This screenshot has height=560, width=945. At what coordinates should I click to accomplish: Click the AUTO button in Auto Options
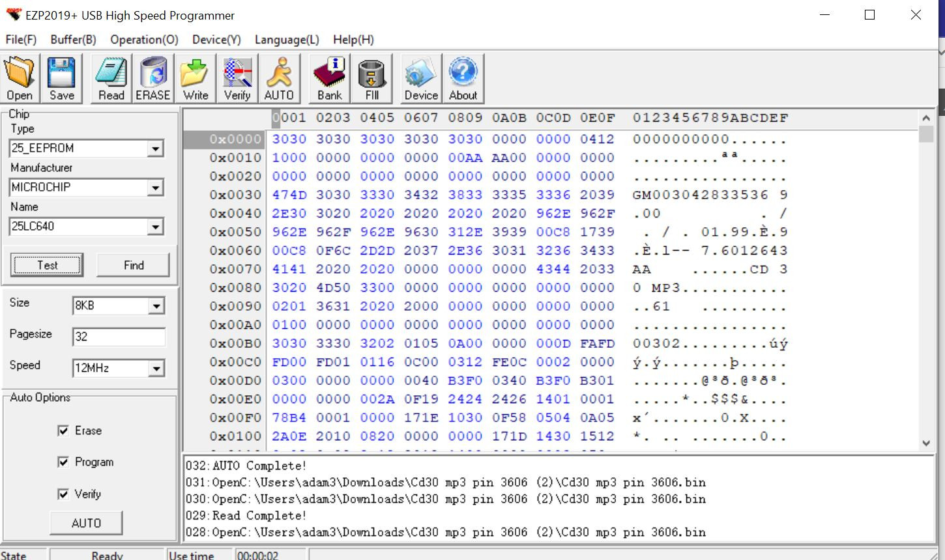point(85,522)
